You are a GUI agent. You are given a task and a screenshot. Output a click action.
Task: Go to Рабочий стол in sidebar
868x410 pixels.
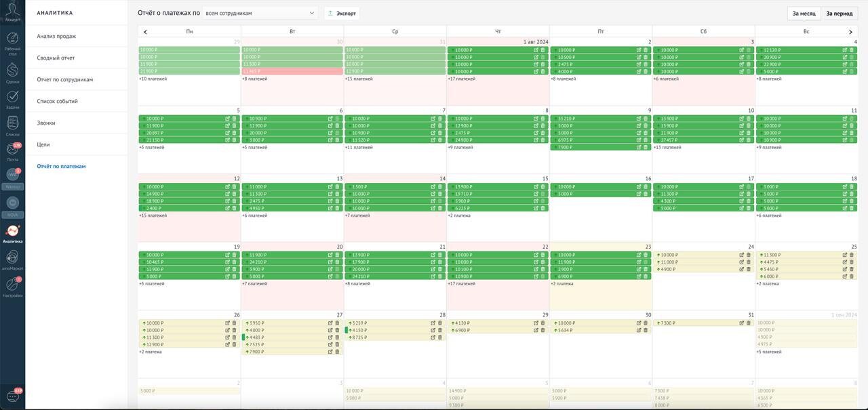pyautogui.click(x=12, y=43)
